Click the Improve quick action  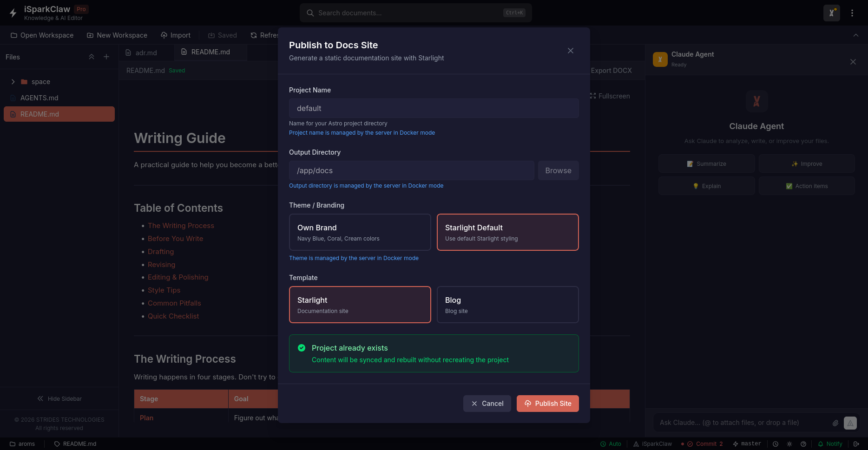[807, 164]
